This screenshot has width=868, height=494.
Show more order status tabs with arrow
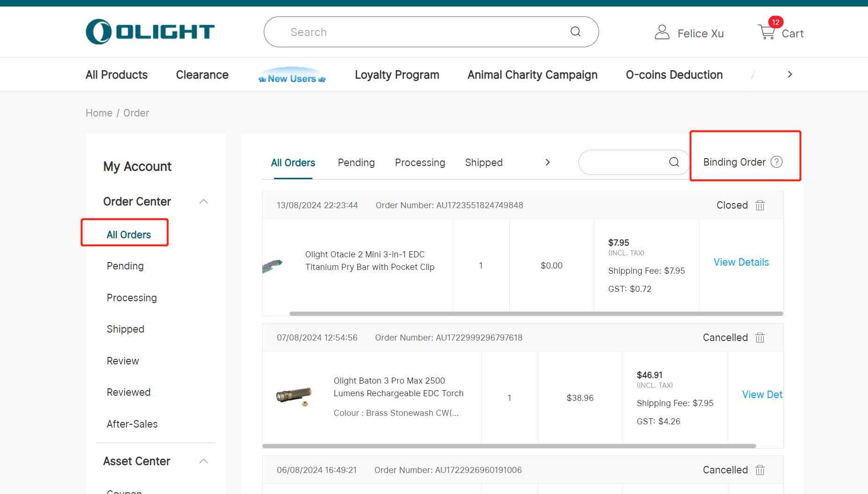tap(548, 162)
